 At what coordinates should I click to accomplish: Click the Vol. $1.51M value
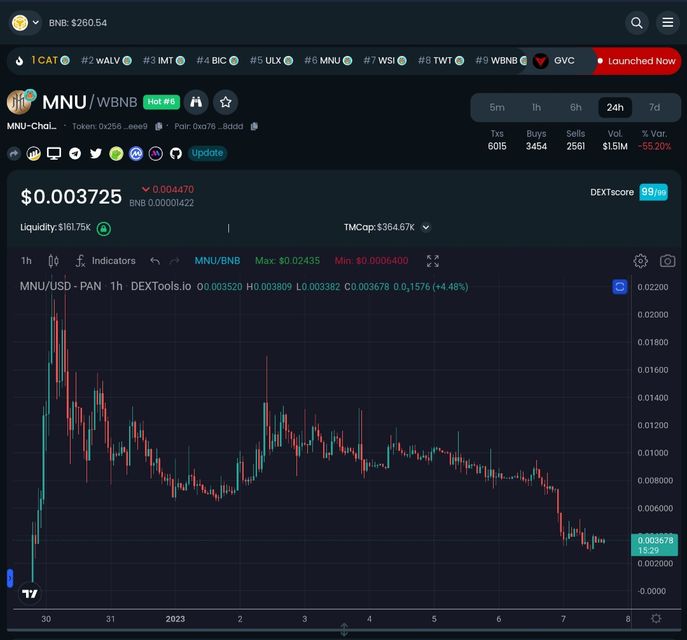(x=615, y=146)
